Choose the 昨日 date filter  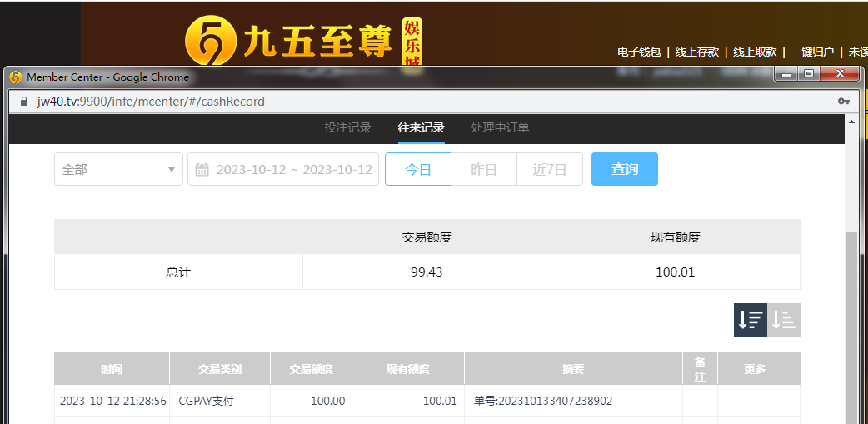484,169
